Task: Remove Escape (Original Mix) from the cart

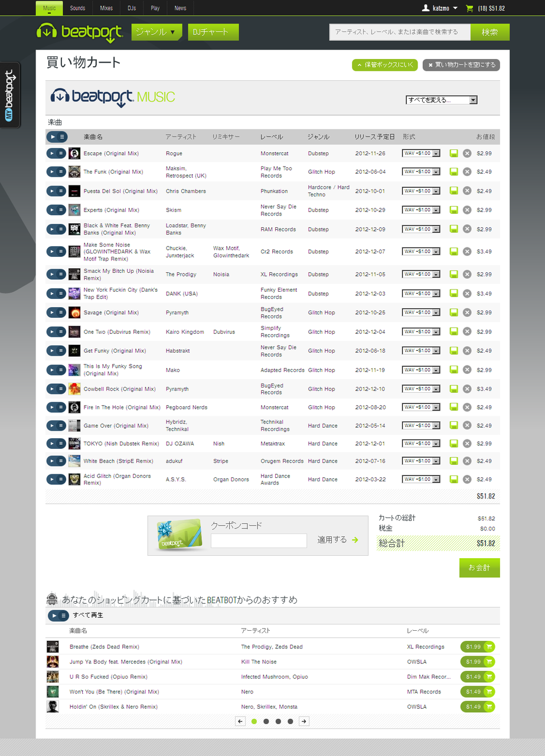Action: [x=467, y=154]
